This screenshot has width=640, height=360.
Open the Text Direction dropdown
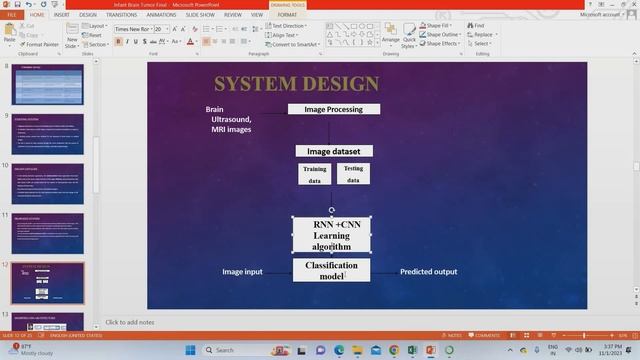[286, 26]
